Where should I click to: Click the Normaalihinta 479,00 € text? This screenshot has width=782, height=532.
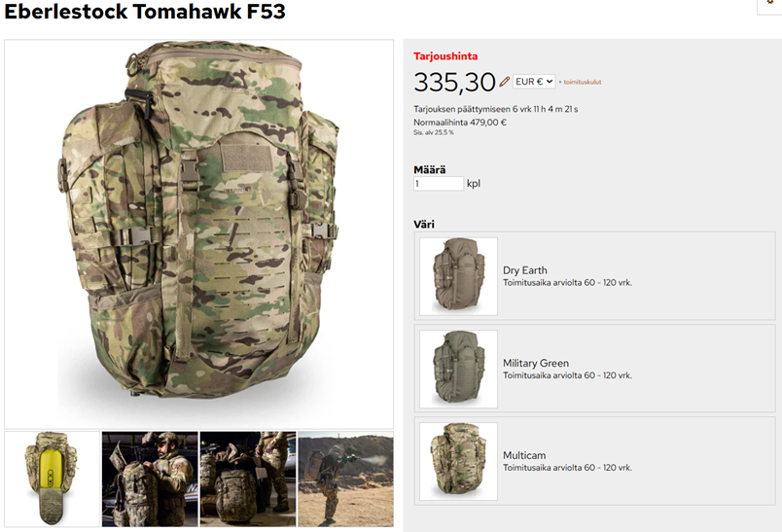pos(460,123)
